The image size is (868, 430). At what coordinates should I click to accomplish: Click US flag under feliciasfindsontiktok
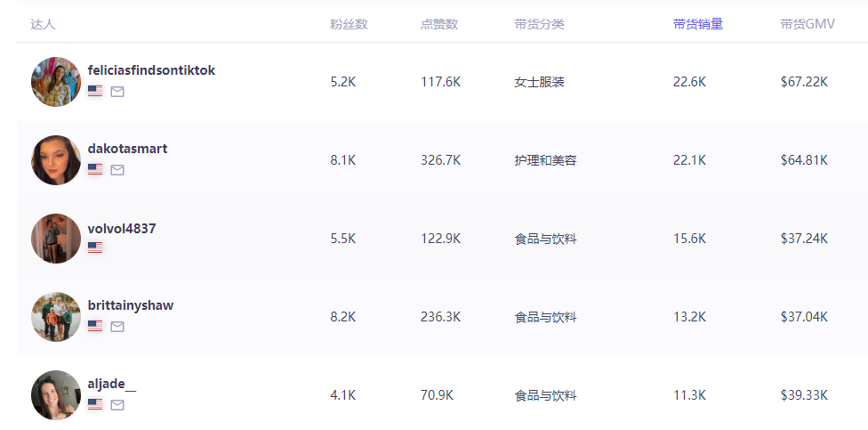point(95,91)
